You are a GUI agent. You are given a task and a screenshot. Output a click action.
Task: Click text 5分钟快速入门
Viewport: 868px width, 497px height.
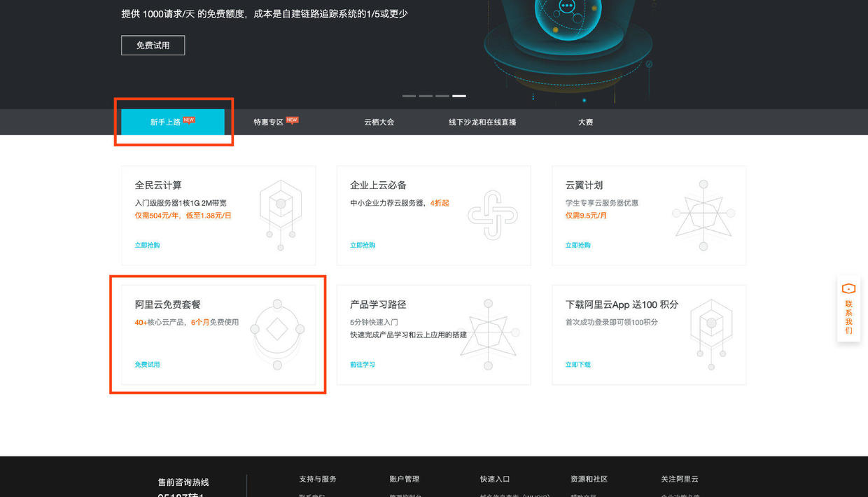click(x=374, y=322)
